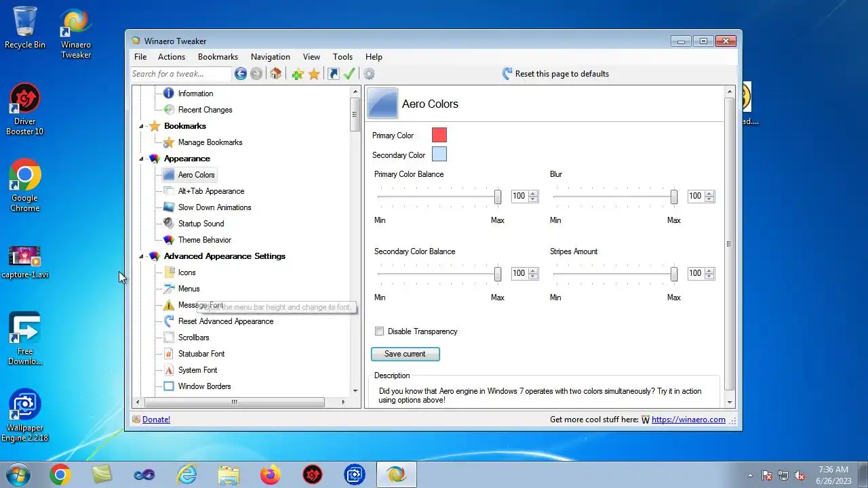Open the Tools menu

coord(342,57)
